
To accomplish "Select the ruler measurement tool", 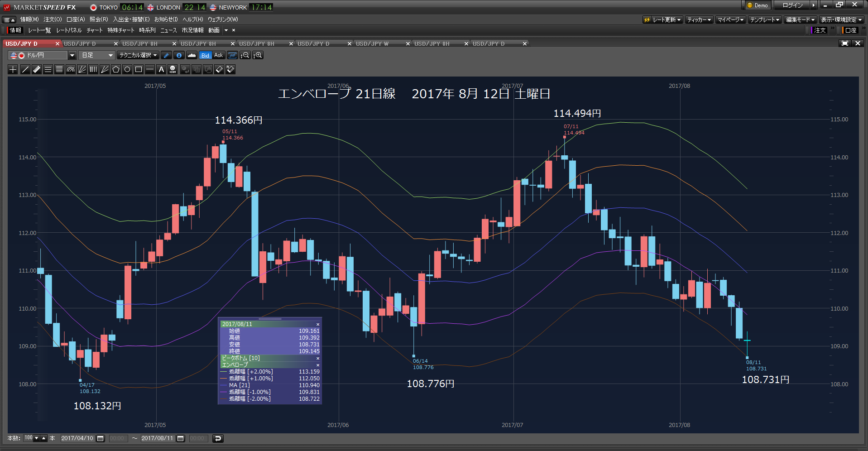I will tap(36, 69).
